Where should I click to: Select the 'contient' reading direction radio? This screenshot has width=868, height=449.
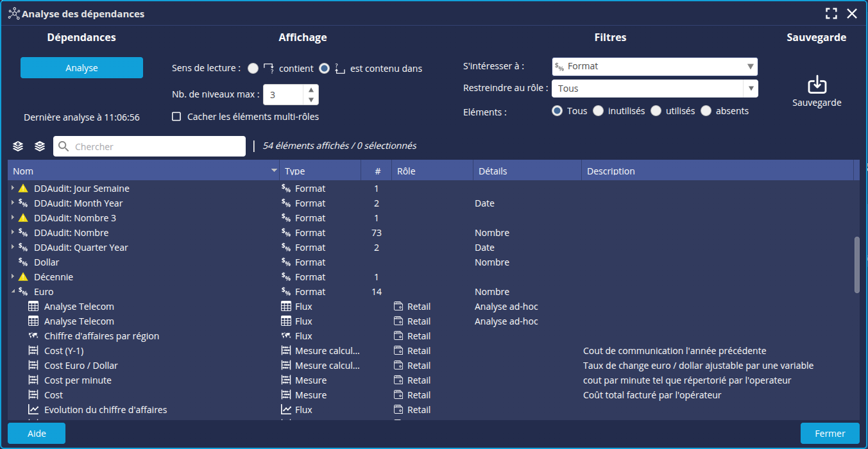coord(253,68)
